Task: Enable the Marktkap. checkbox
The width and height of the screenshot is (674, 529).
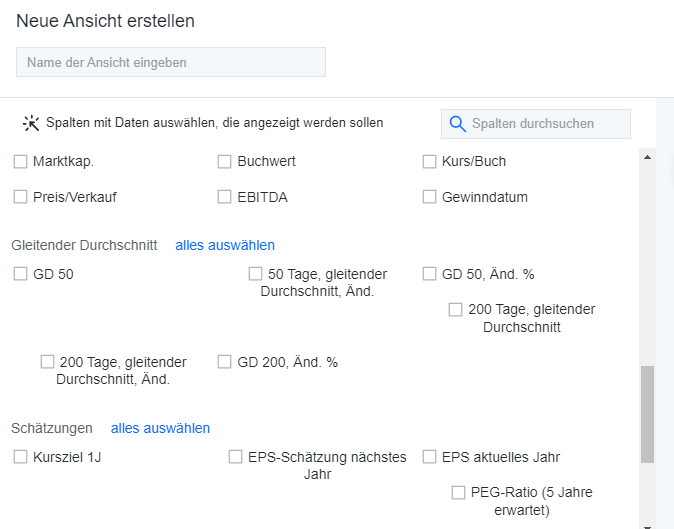Action: point(21,161)
